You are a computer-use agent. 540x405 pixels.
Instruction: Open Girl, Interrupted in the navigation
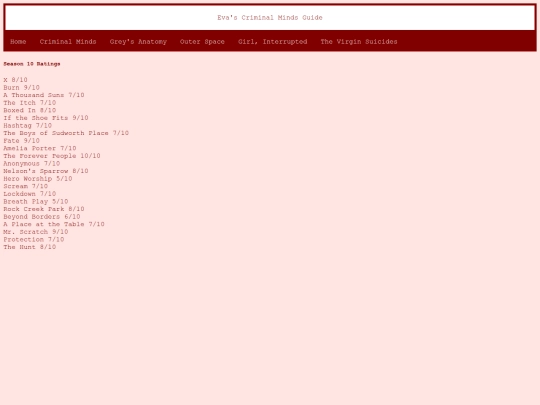pyautogui.click(x=272, y=42)
